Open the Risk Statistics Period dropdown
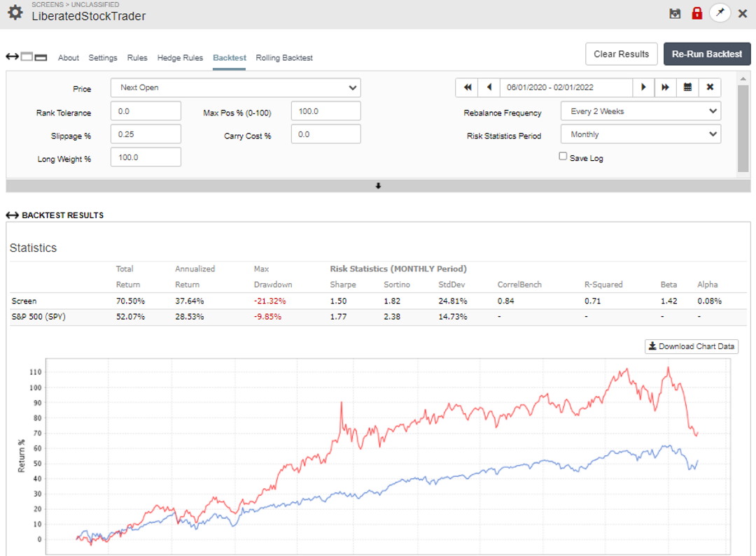This screenshot has width=756, height=556. pyautogui.click(x=640, y=134)
